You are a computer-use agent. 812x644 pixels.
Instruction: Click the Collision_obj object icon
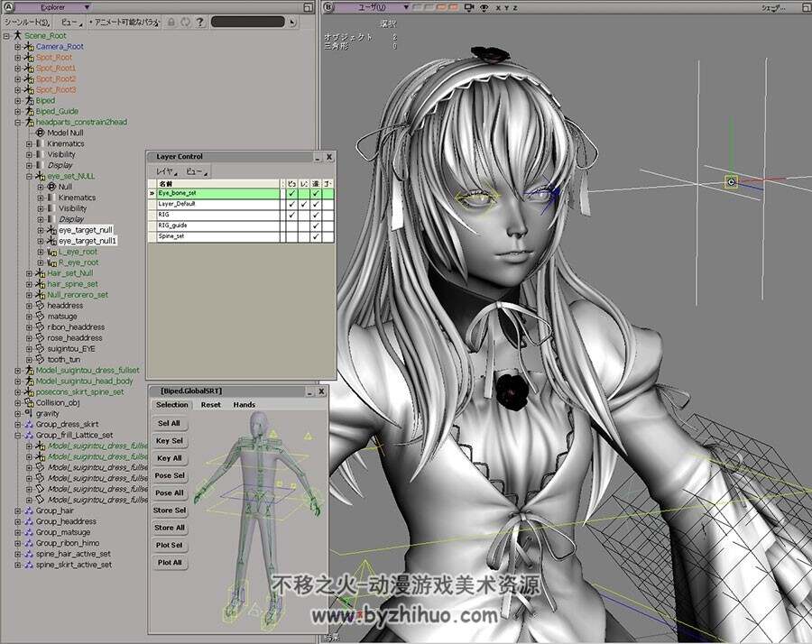[x=29, y=402]
